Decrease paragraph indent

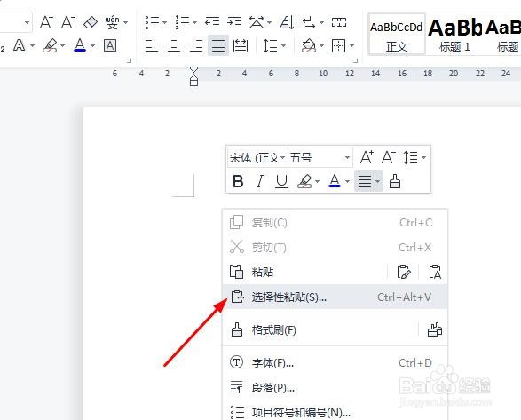(212, 22)
